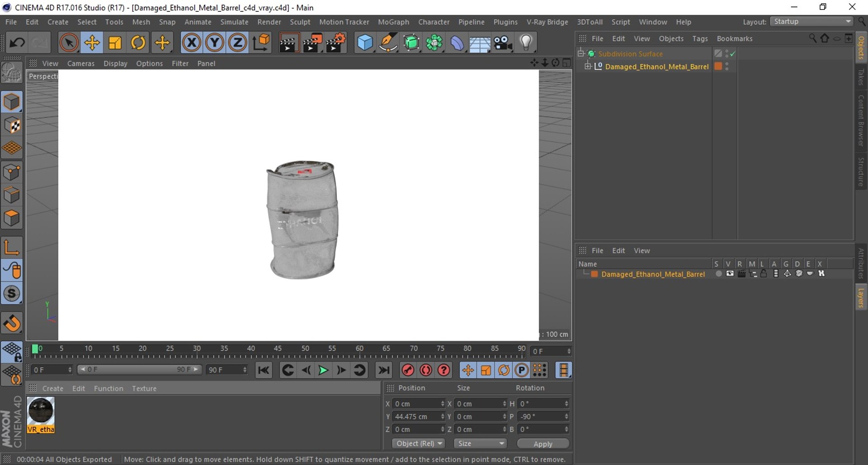Click the Undo arrow icon

(17, 43)
